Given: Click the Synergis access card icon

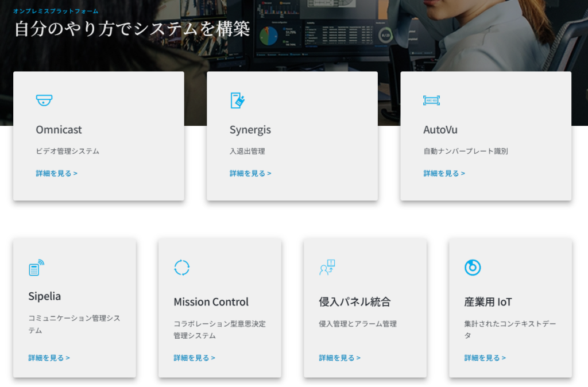Looking at the screenshot, I should click(x=238, y=100).
